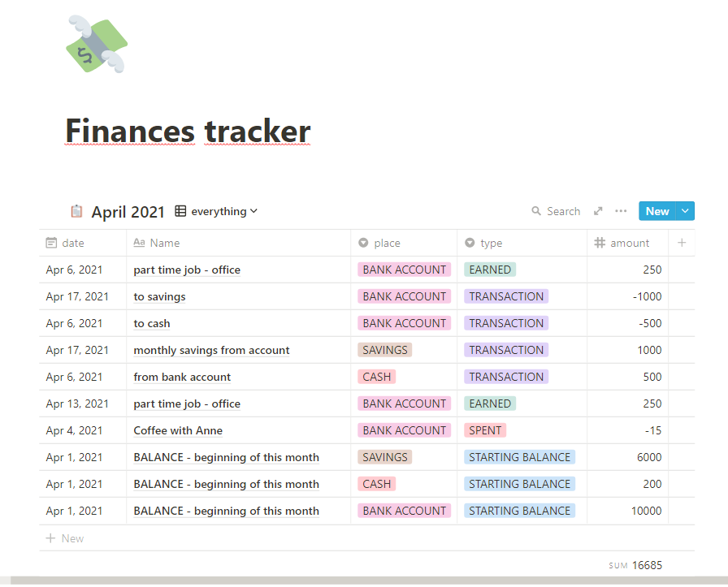Open database as full page with expand icon
The image size is (728, 587).
coord(598,211)
